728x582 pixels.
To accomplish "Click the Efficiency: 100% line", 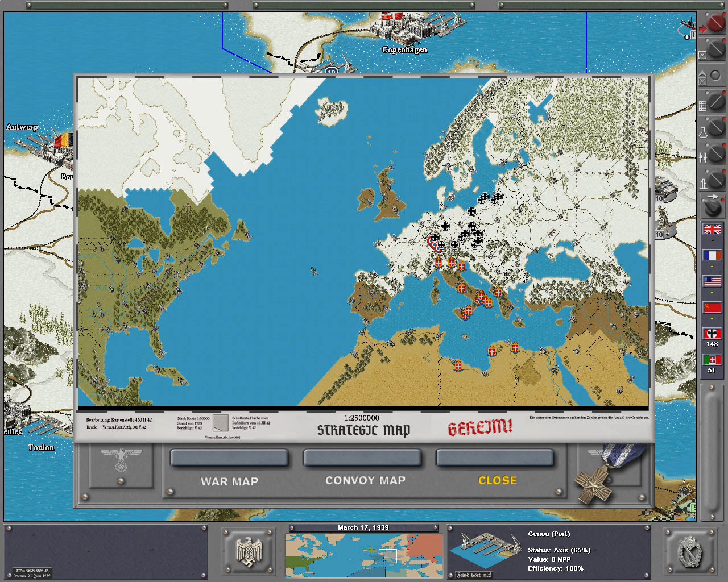I will [556, 568].
